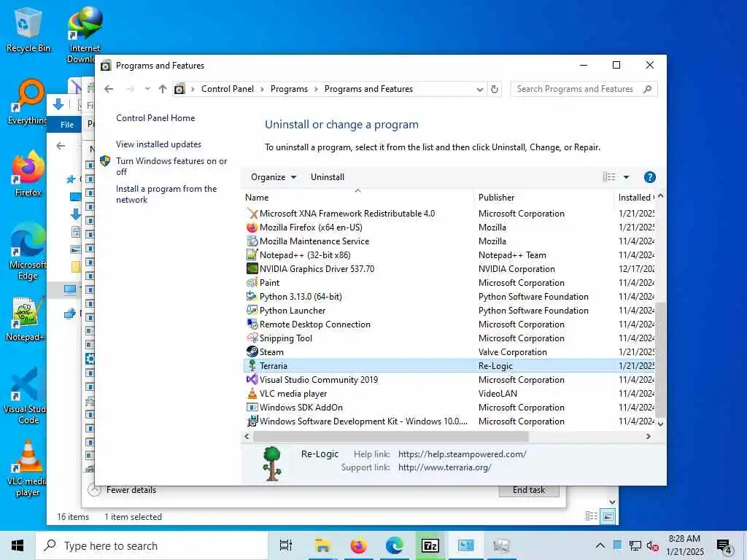The height and width of the screenshot is (560, 747).
Task: Go back with the Back arrow
Action: pos(109,89)
